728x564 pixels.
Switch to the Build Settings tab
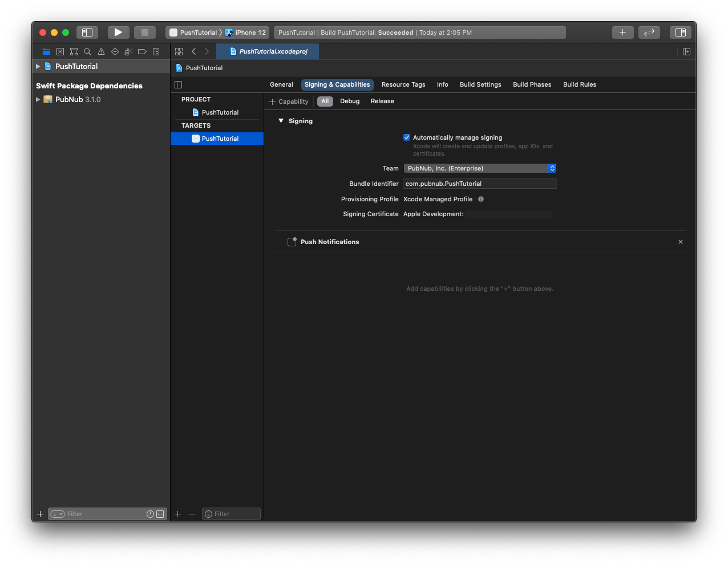(x=480, y=84)
